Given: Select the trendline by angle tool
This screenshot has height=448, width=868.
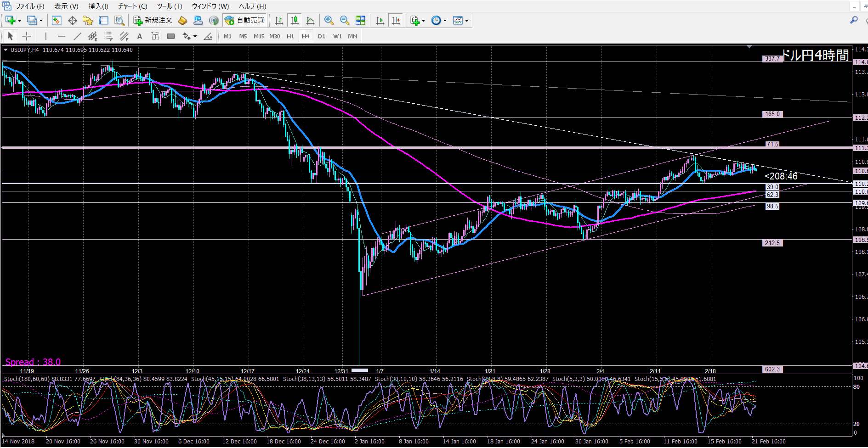Looking at the screenshot, I should coord(208,36).
